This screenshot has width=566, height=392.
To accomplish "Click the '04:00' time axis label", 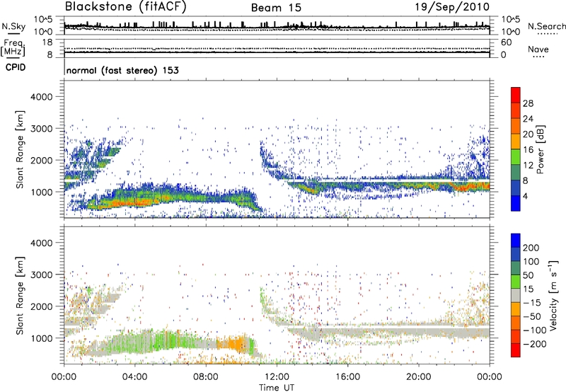I will click(135, 377).
